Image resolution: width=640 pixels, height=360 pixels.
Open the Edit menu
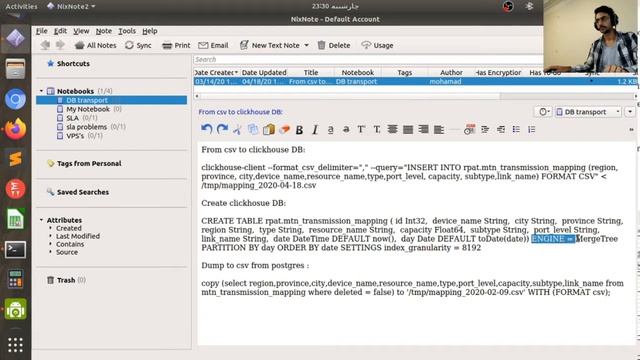pyautogui.click(x=60, y=31)
